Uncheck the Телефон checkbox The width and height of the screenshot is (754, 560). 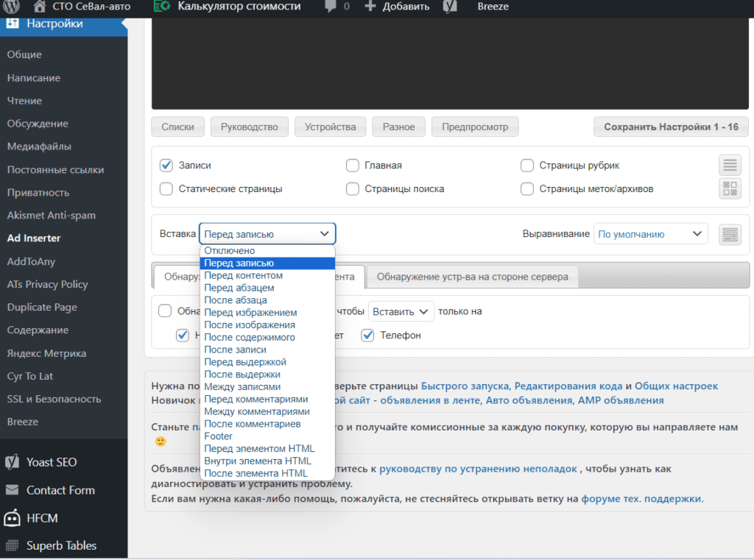pos(368,335)
